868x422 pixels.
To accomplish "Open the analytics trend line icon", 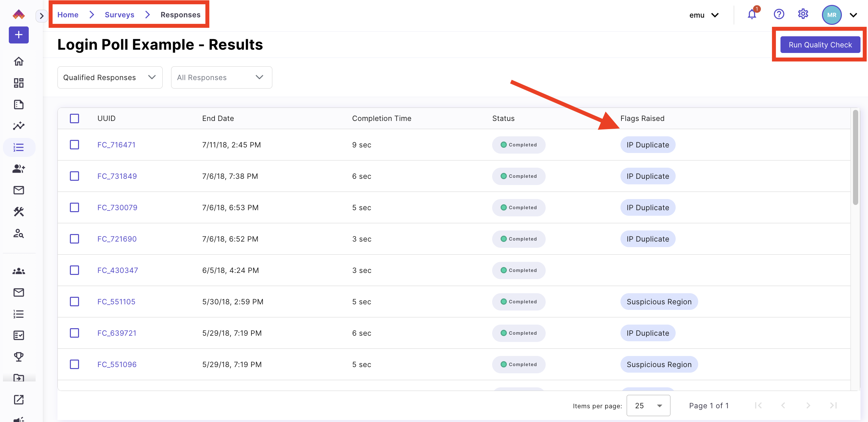I will [x=19, y=126].
